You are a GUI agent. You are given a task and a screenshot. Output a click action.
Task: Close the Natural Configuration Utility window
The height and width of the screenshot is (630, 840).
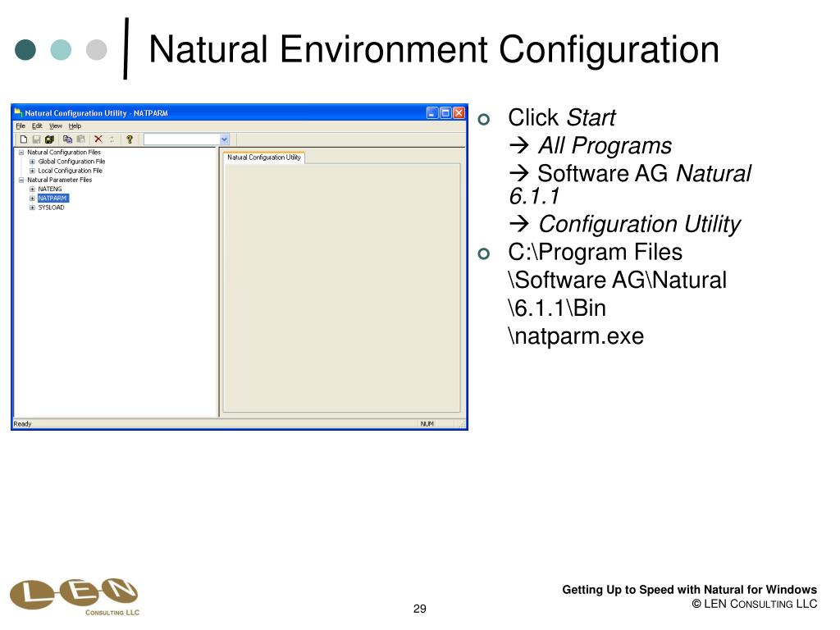click(x=459, y=113)
